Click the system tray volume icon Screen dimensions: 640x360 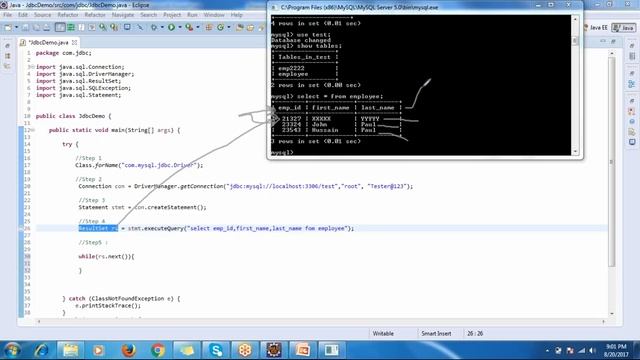coord(593,351)
